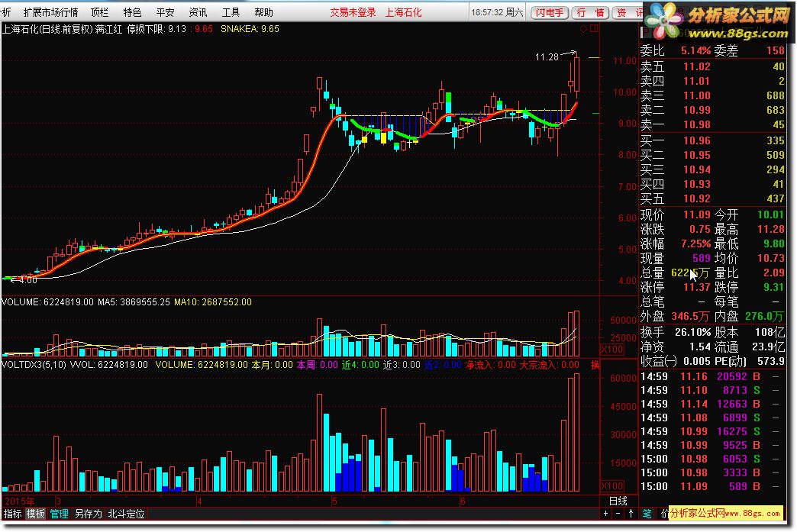797x532 pixels.
Task: Click the 上海石化 stock name link
Action: click(x=403, y=12)
